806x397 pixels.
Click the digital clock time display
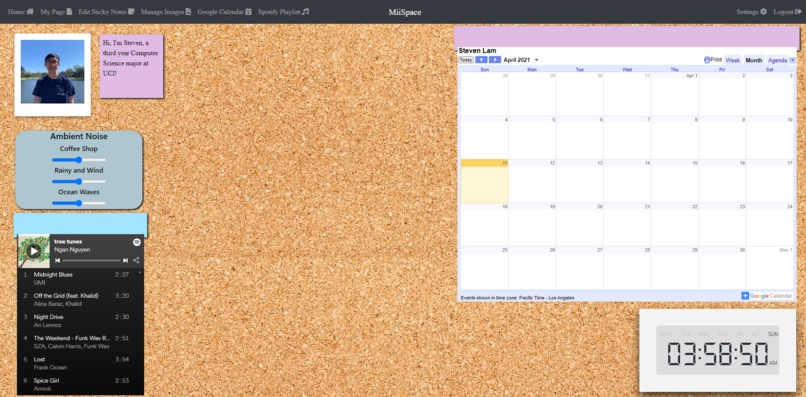pyautogui.click(x=718, y=354)
